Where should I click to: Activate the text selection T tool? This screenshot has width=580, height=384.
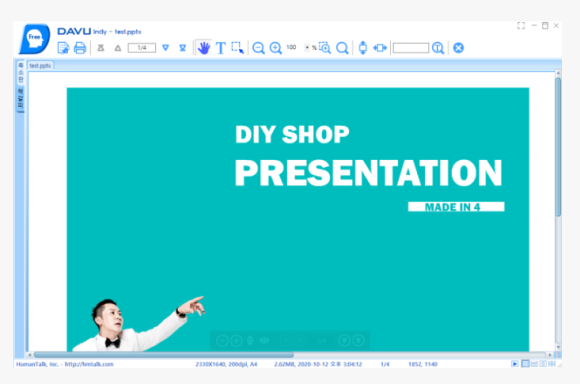(x=220, y=48)
